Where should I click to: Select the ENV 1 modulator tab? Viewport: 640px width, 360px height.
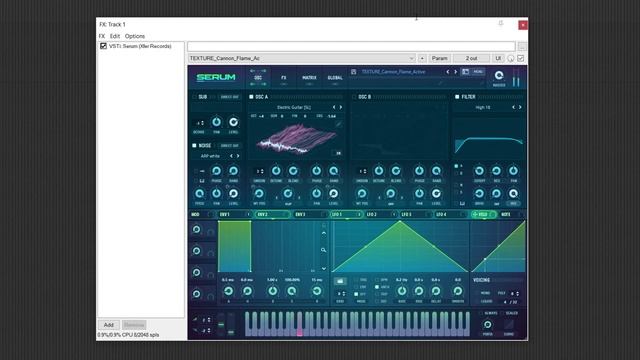pos(234,214)
